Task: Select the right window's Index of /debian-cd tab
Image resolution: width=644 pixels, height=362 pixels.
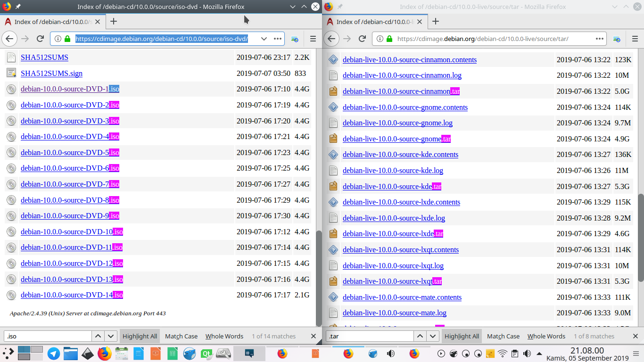Action: [x=375, y=22]
